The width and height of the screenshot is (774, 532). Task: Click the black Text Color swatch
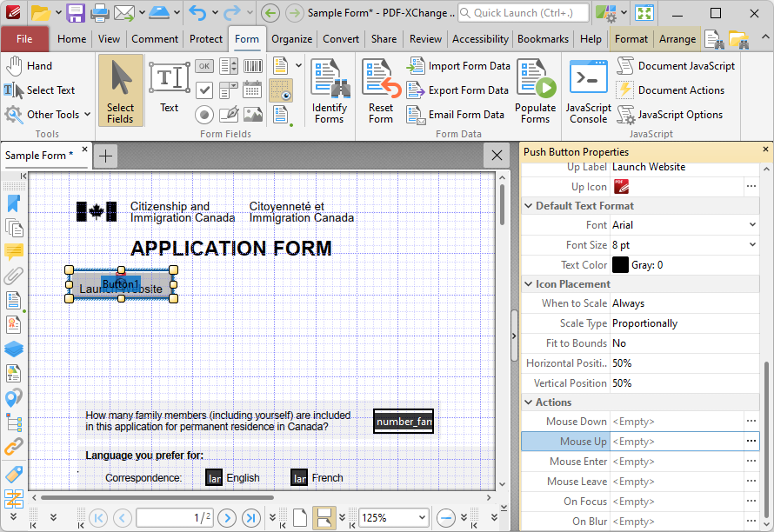(620, 265)
